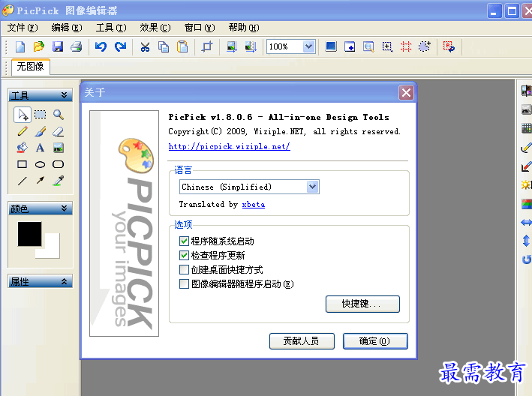This screenshot has width=532, height=396.
Task: Open the 效果(C) menu
Action: 155,28
